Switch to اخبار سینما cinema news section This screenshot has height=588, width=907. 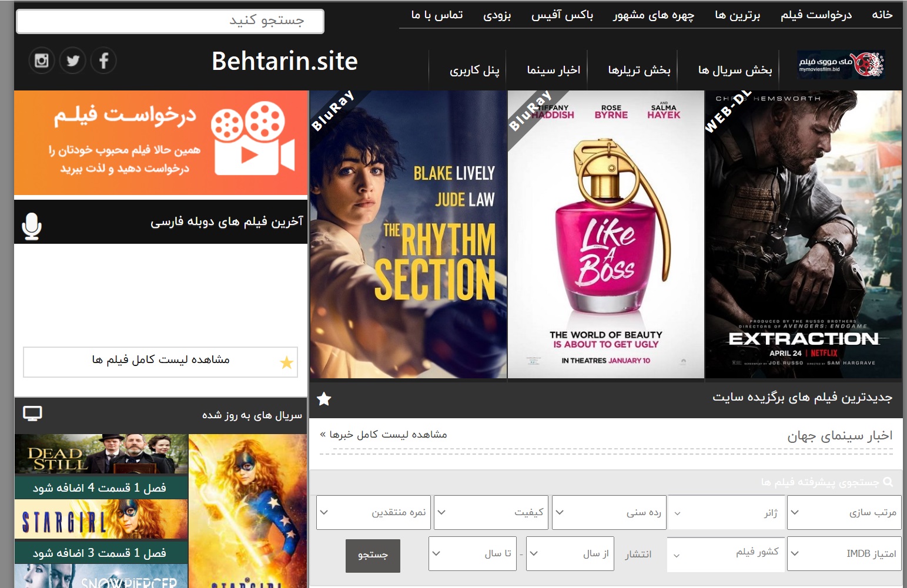point(553,70)
